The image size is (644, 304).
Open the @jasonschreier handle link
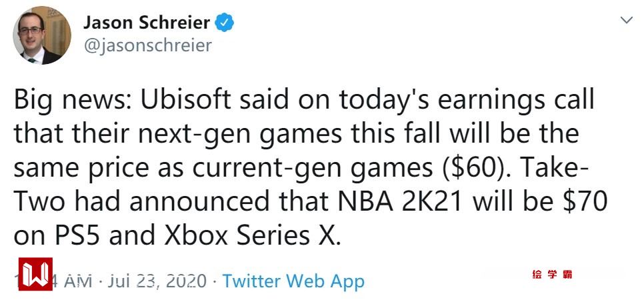coord(147,45)
